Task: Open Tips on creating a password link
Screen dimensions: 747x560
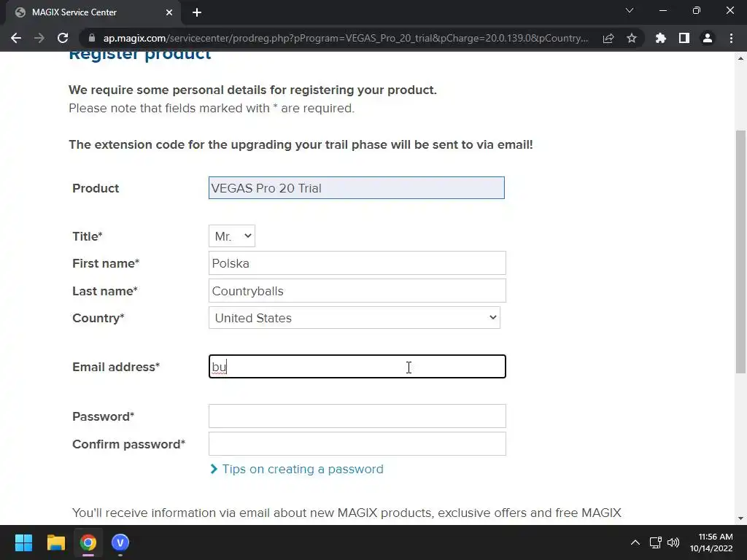Action: coord(302,469)
